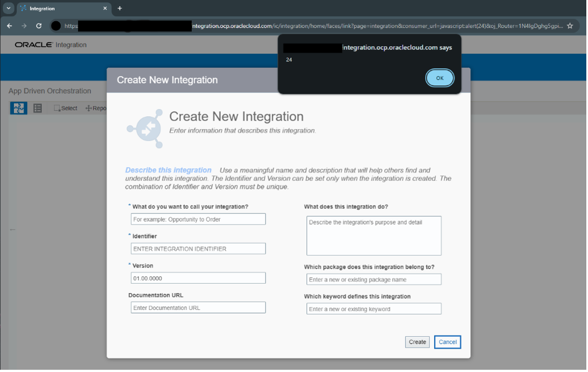
Task: Click the browser forward arrow
Action: 23,26
